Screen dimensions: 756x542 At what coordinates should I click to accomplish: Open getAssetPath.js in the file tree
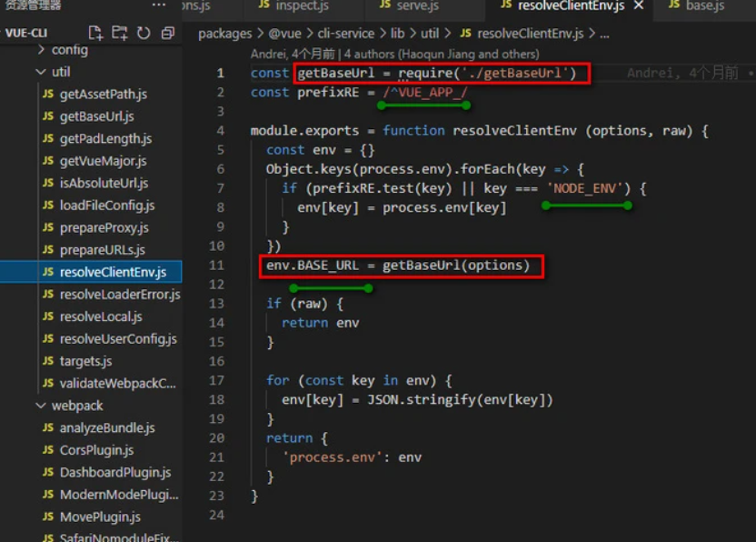104,94
